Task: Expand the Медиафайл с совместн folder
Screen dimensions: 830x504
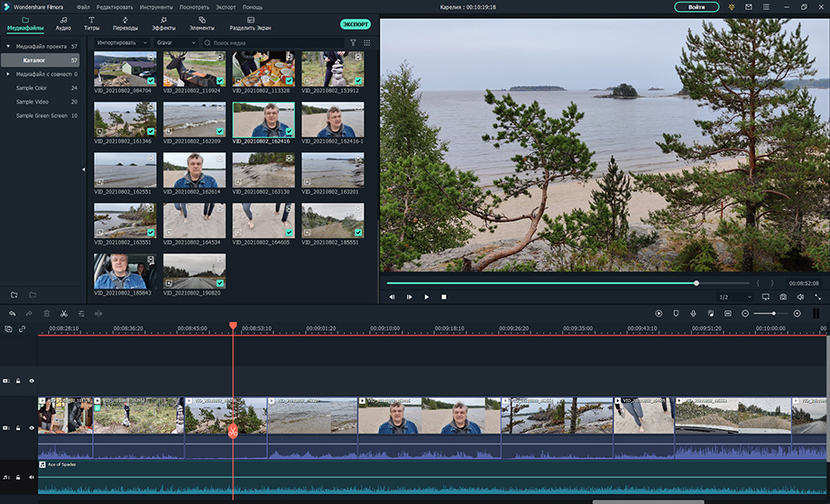Action: 8,74
